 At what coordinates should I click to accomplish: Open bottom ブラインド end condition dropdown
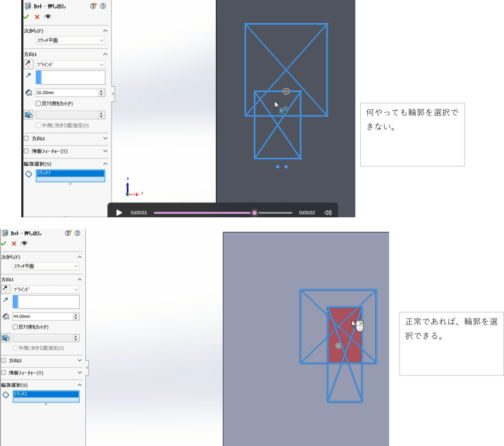pos(46,289)
